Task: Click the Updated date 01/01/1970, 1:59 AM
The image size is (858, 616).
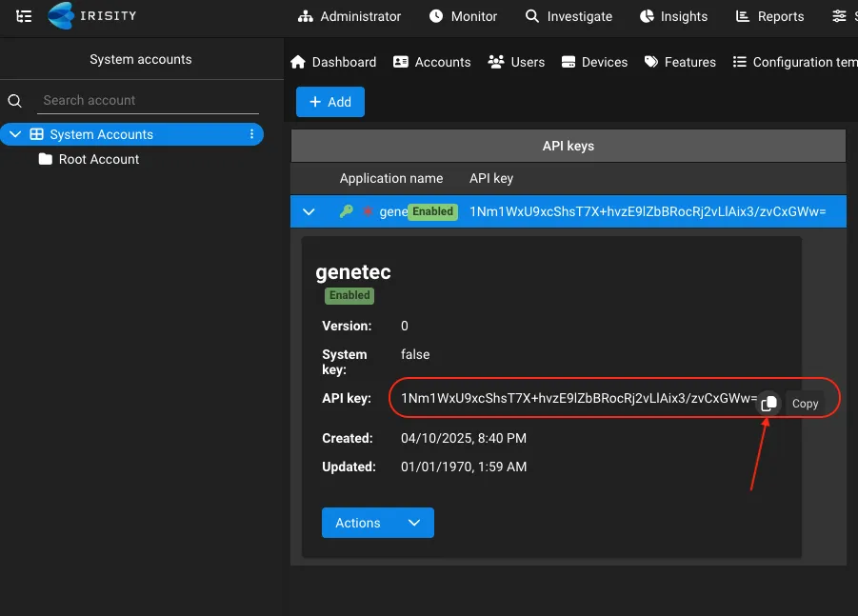Action: pyautogui.click(x=464, y=467)
